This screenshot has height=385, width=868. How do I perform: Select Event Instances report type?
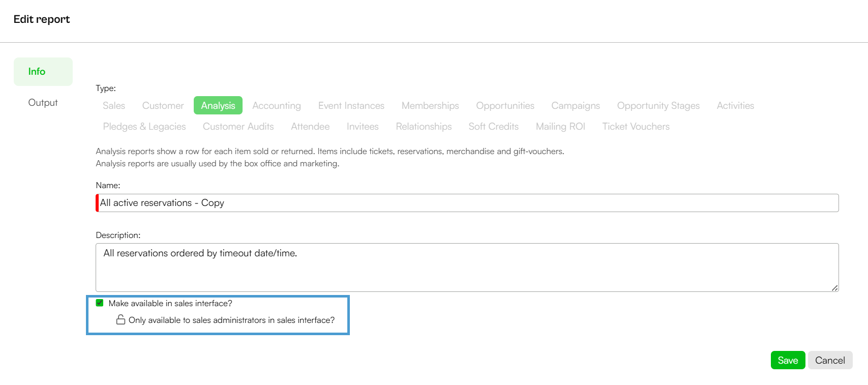click(351, 105)
